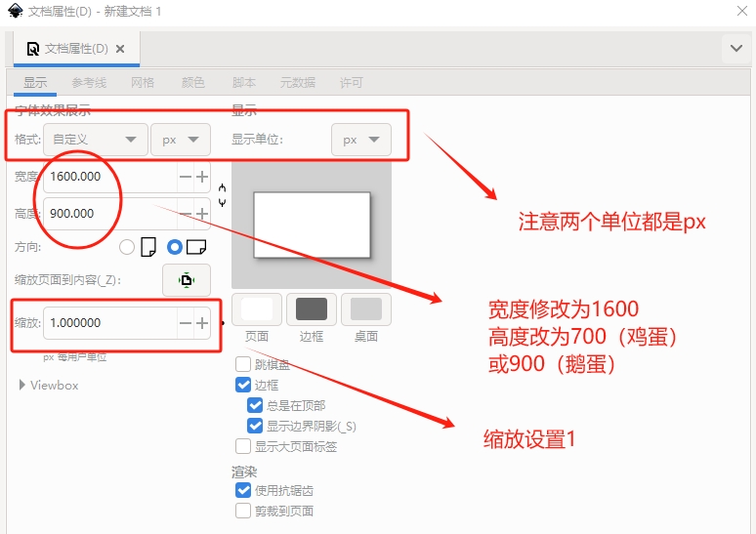The image size is (756, 534).
Task: Click the 宽度 width input field
Action: (109, 177)
